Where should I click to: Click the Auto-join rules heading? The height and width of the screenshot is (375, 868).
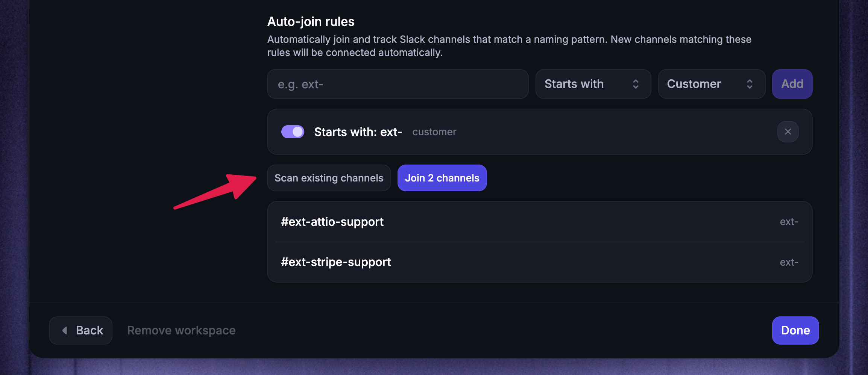311,22
